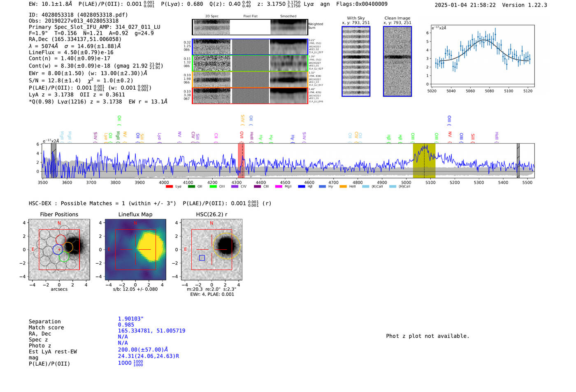Image resolution: width=576 pixels, height=392 pixels.
Task: Open the With Sky cutout image
Action: pos(356,61)
